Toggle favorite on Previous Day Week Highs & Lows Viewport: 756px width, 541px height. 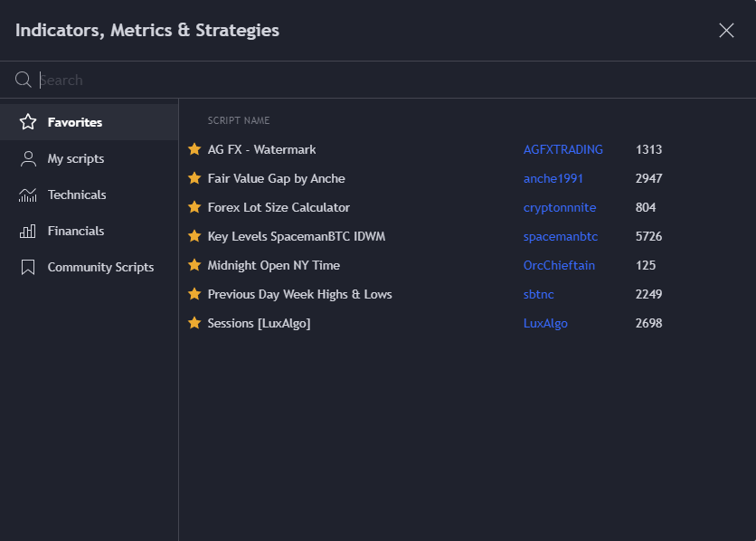(x=195, y=294)
